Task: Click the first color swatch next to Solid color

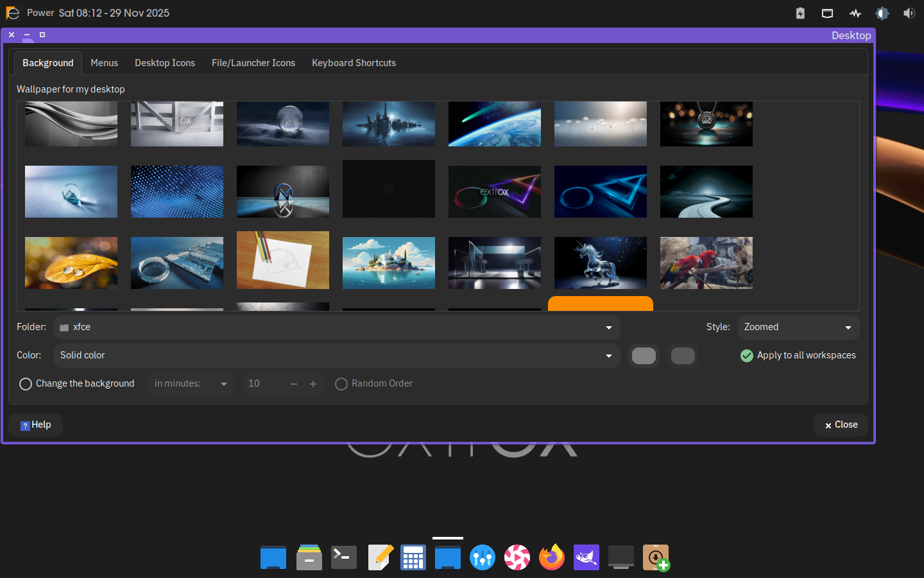Action: (x=644, y=356)
